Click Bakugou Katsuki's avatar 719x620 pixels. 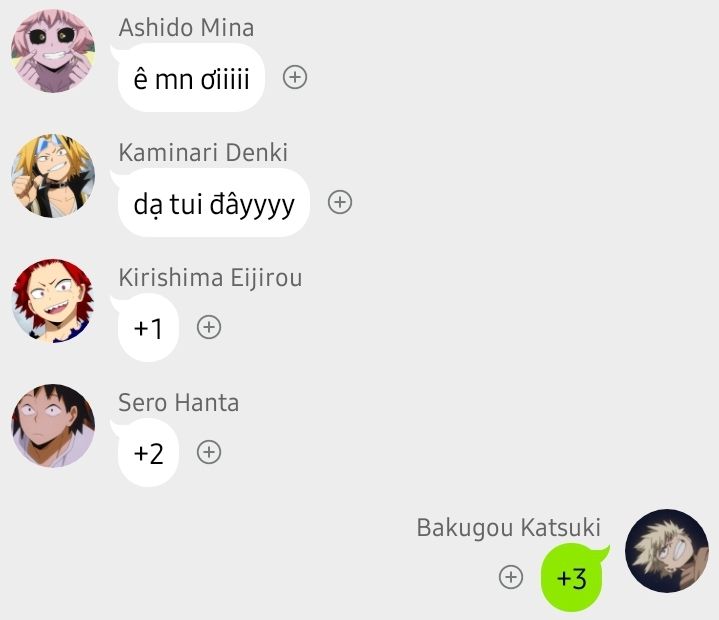pos(667,551)
